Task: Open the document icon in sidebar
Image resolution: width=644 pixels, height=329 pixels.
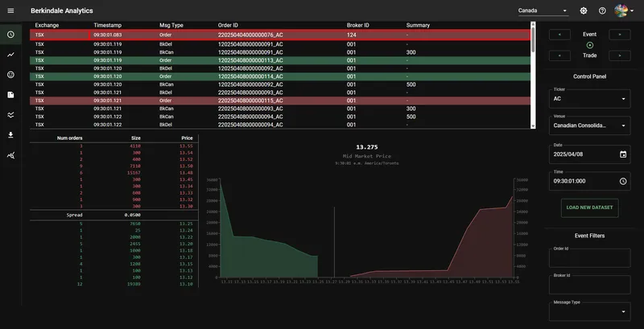Action: click(x=10, y=95)
